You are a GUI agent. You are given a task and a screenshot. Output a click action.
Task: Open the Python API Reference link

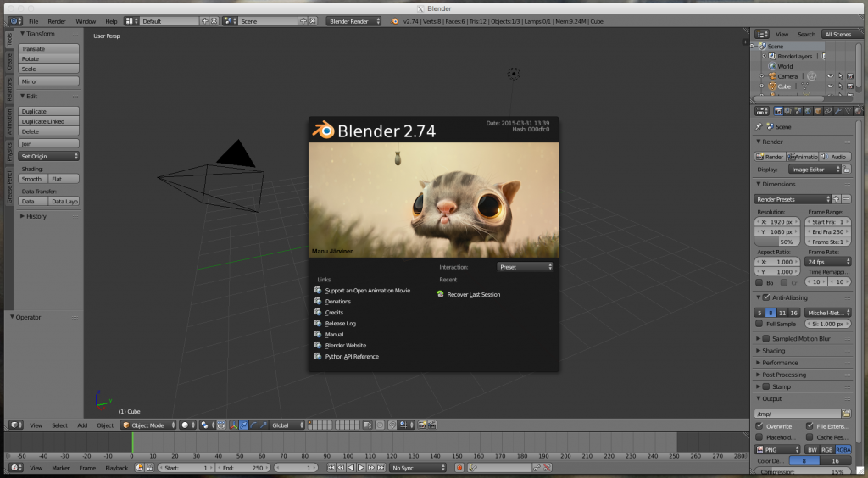(x=352, y=356)
